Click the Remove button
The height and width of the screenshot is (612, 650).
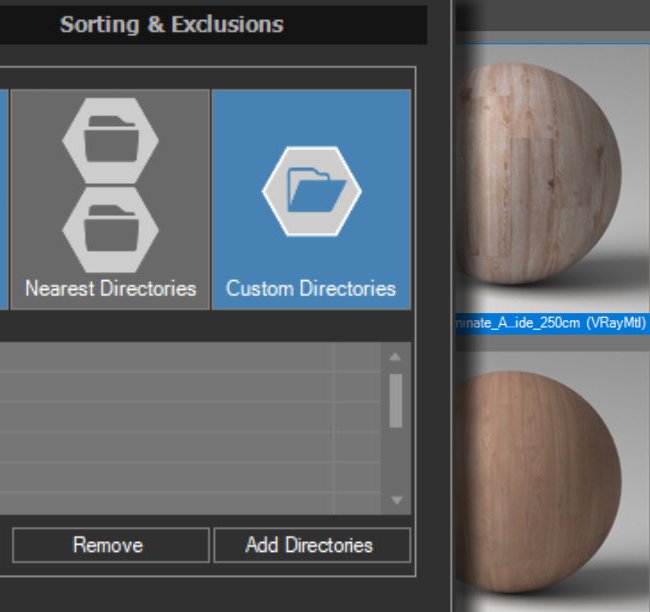coord(111,545)
